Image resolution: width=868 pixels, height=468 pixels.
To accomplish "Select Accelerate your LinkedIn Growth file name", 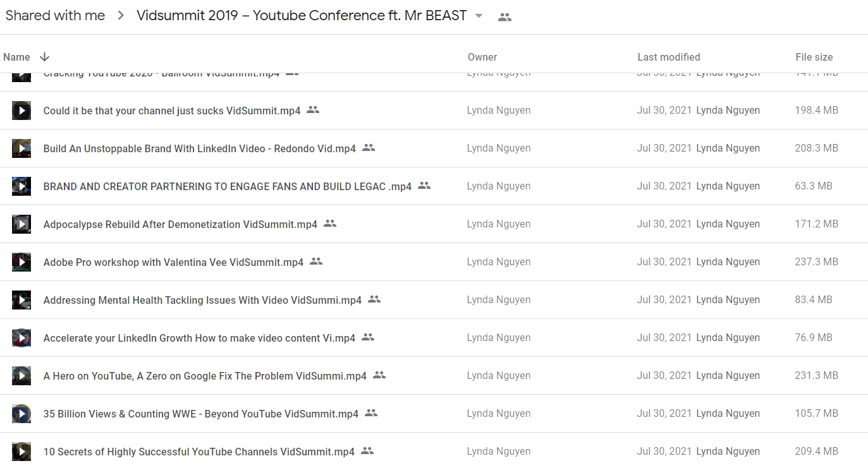I will 199,338.
